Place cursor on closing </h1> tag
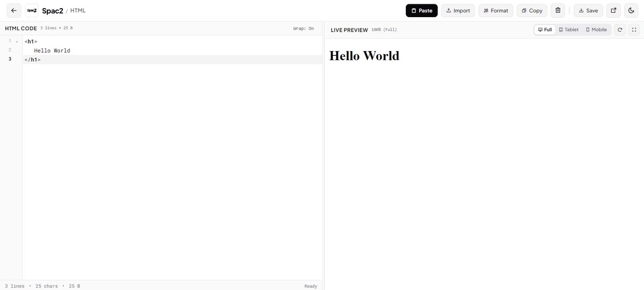644x290 pixels. [32, 60]
